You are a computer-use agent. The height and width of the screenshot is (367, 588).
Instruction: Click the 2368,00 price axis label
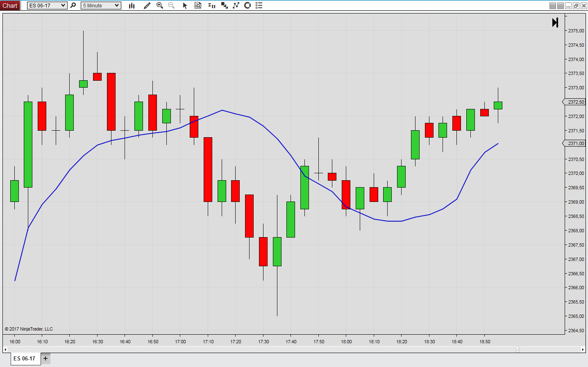tap(576, 231)
